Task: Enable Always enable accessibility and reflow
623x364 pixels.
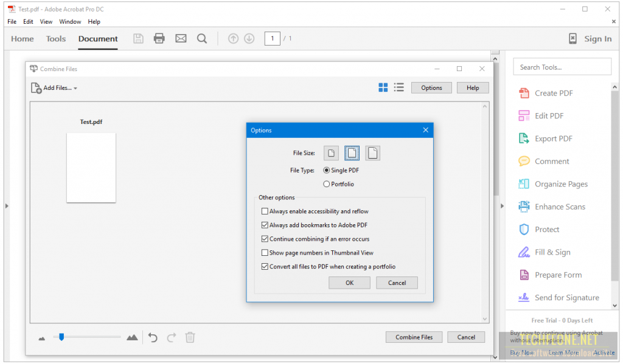Action: (x=265, y=211)
